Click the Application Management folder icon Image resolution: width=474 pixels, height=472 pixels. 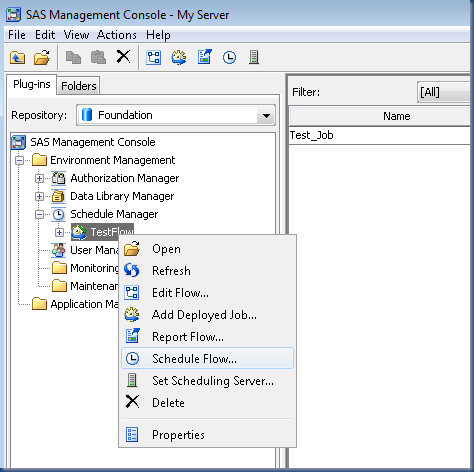(x=39, y=304)
